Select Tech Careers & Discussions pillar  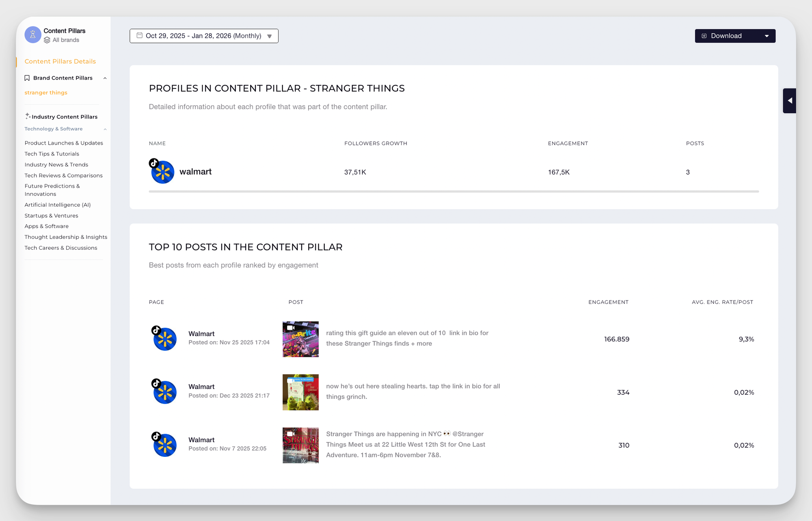click(60, 248)
